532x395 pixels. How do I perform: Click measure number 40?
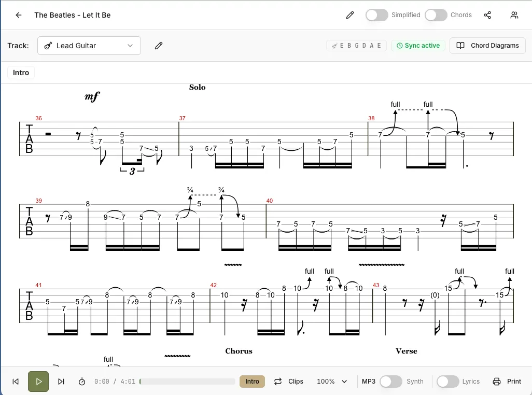[270, 201]
